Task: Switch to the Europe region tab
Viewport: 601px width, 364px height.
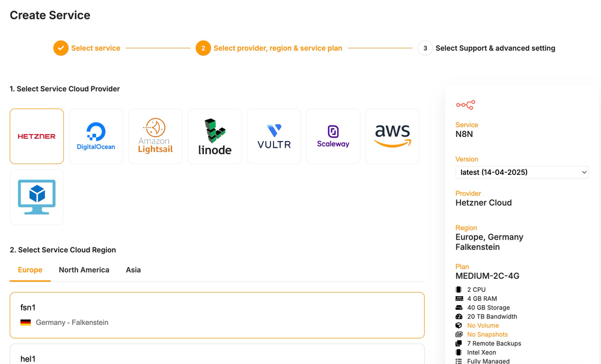Action: 30,270
